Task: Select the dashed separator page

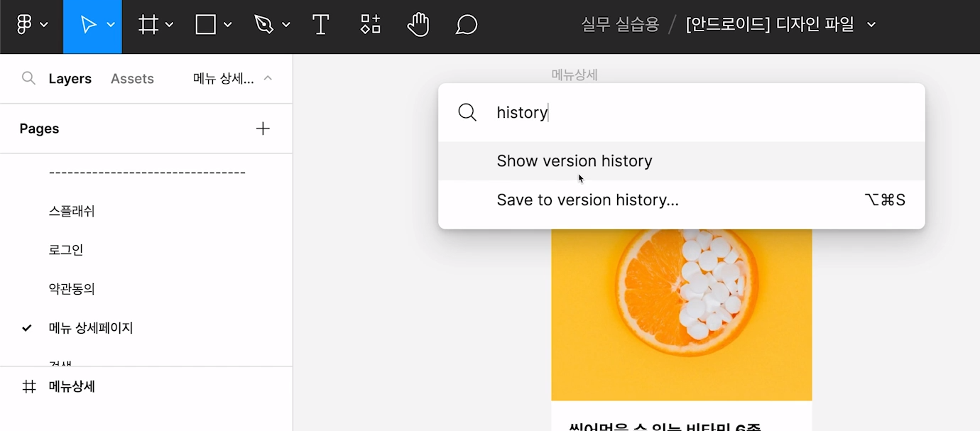Action: [146, 173]
